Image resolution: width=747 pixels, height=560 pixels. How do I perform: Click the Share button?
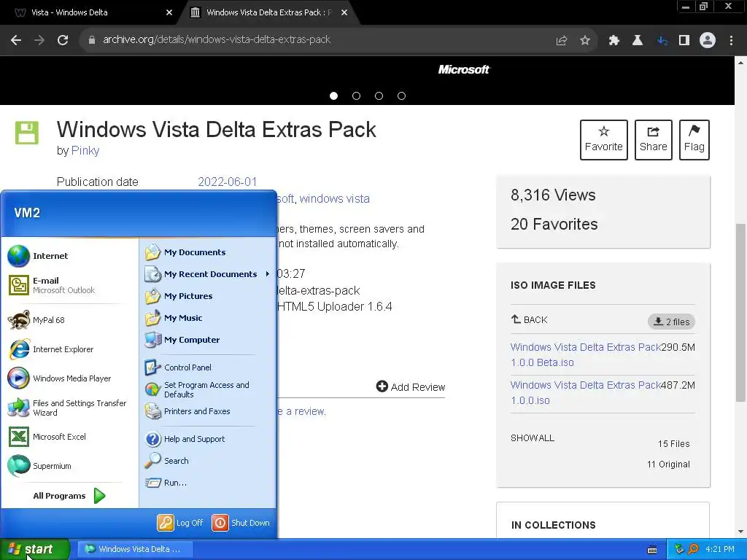tap(653, 139)
